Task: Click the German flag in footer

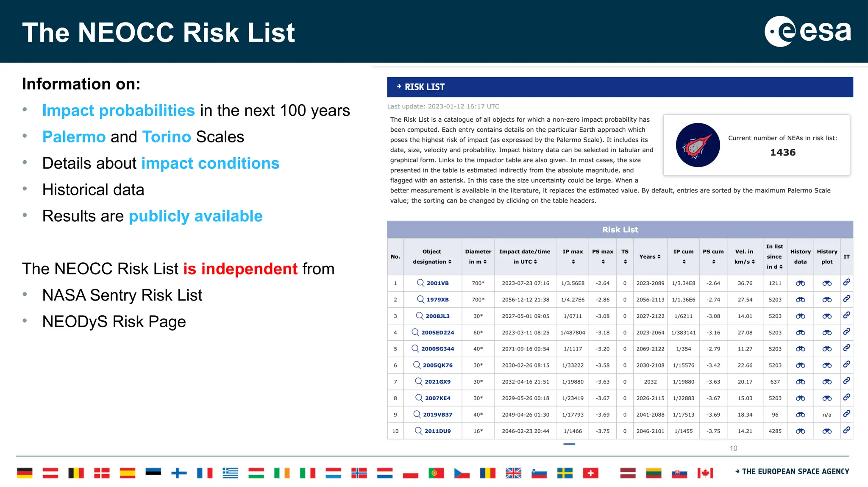Action: (25, 473)
